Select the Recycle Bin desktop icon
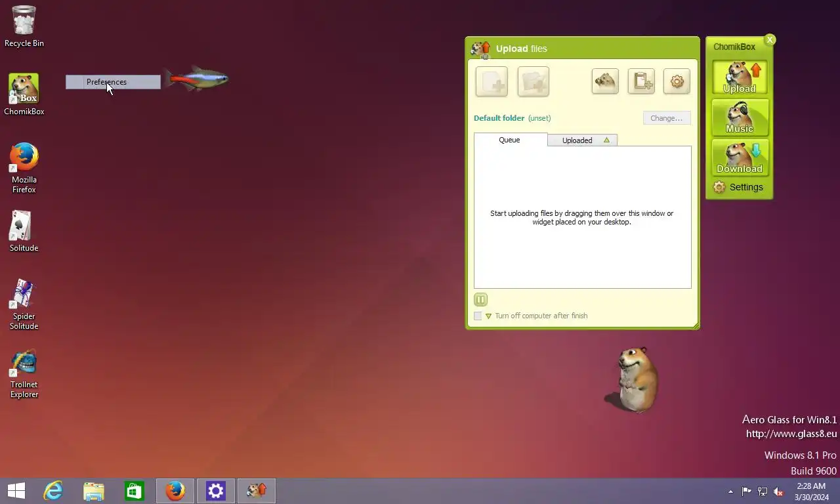Screen dimensions: 840x504 (x=24, y=26)
